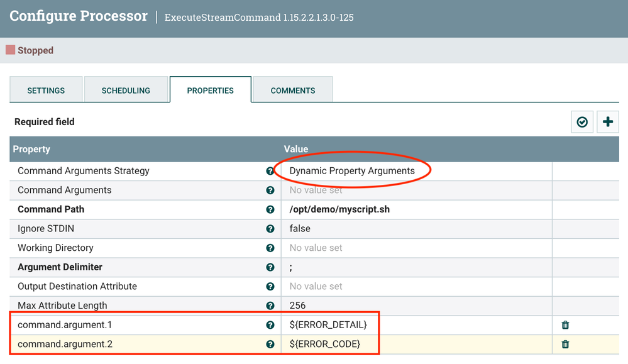
Task: Edit the Argument Delimiter semicolon value
Action: point(417,267)
